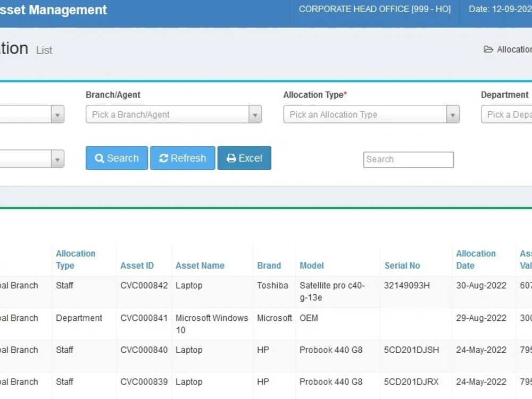Open the Allocation Type dropdown
The width and height of the screenshot is (532, 399).
pos(371,114)
